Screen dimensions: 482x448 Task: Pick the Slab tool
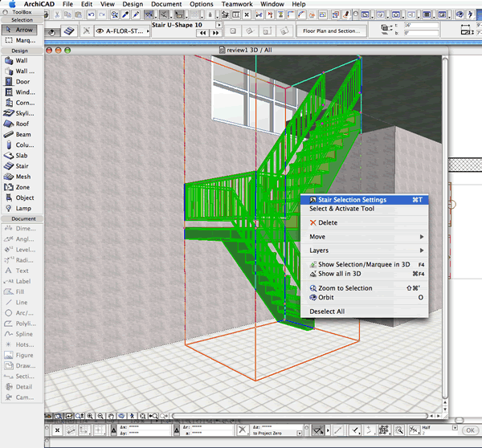click(x=22, y=155)
